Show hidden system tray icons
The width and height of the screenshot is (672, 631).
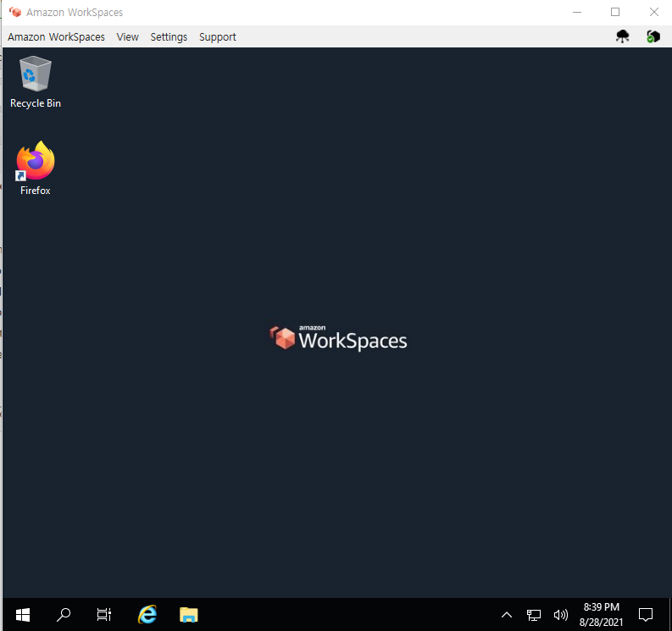[507, 615]
